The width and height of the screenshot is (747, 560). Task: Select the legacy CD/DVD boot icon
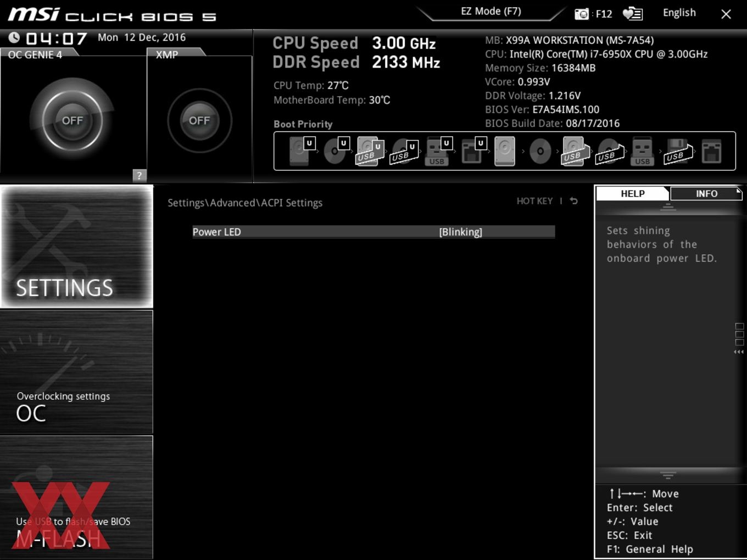point(540,151)
